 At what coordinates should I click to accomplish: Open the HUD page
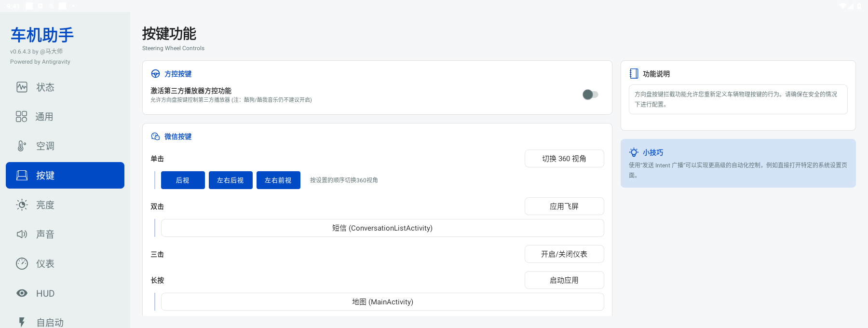coord(65,293)
